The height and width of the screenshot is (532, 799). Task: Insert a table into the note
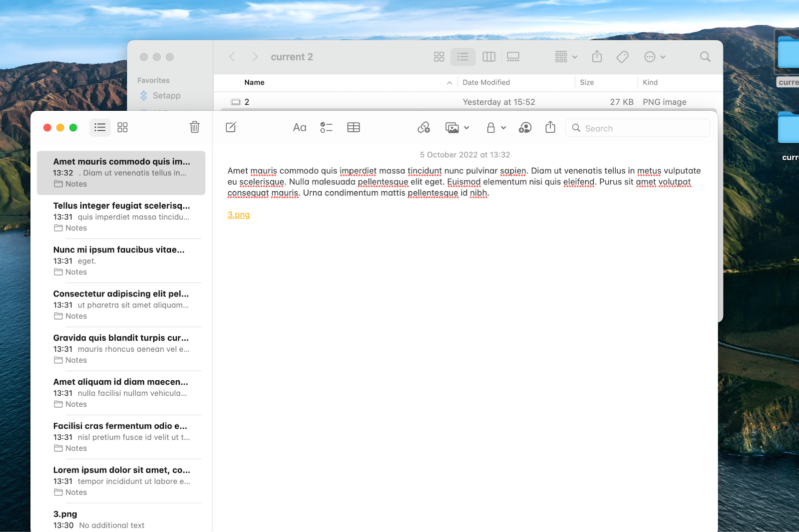[x=353, y=127]
